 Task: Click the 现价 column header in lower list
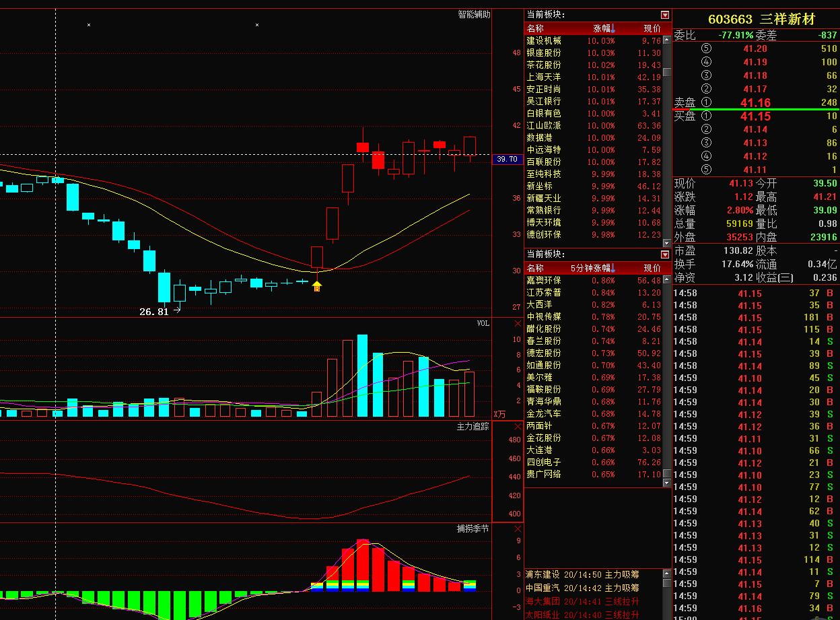point(652,268)
